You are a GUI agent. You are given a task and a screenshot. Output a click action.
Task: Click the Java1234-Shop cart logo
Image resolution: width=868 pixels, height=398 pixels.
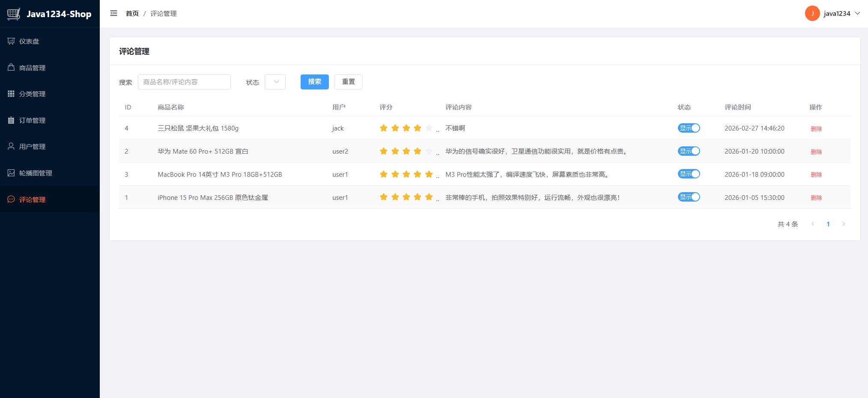click(x=14, y=14)
